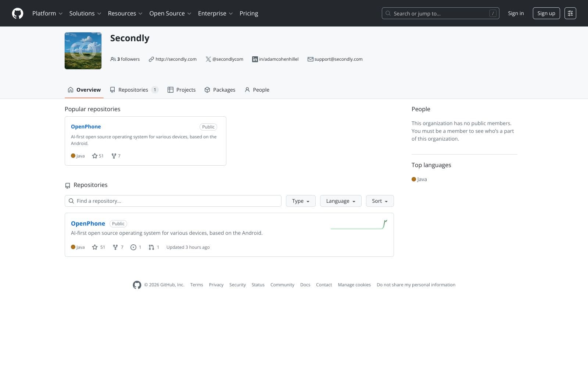The image size is (588, 368).
Task: Click the Popular repositories heading
Action: 93,109
